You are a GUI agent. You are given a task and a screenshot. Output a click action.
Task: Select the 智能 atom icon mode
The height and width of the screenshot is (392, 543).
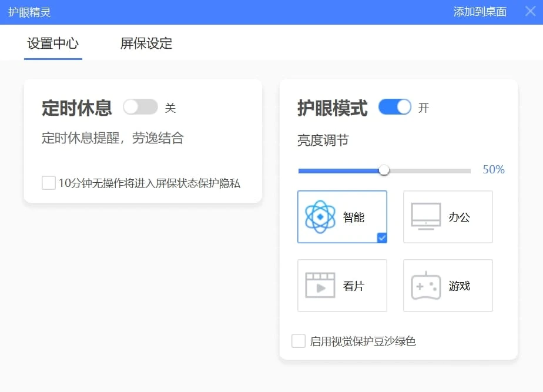pos(320,217)
